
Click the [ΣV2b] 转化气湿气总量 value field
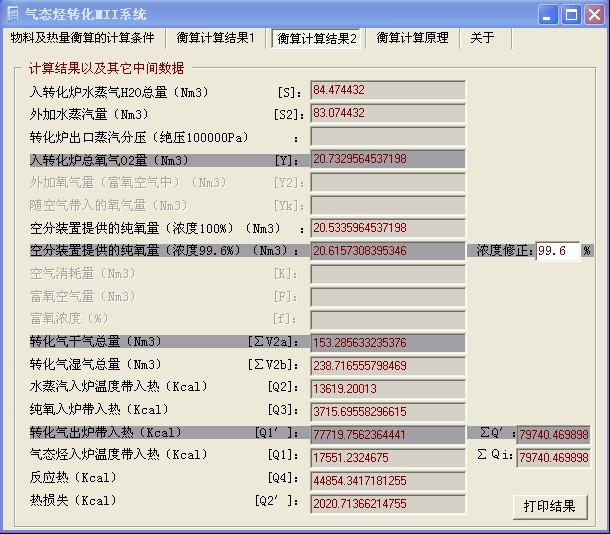point(387,365)
